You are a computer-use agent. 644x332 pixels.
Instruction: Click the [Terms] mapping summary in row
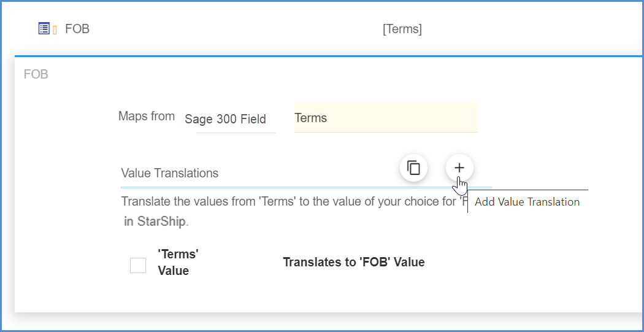pyautogui.click(x=402, y=29)
